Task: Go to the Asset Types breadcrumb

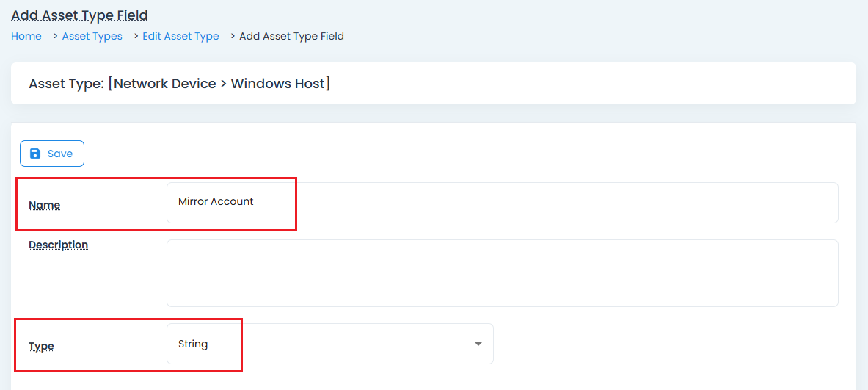Action: [x=92, y=36]
